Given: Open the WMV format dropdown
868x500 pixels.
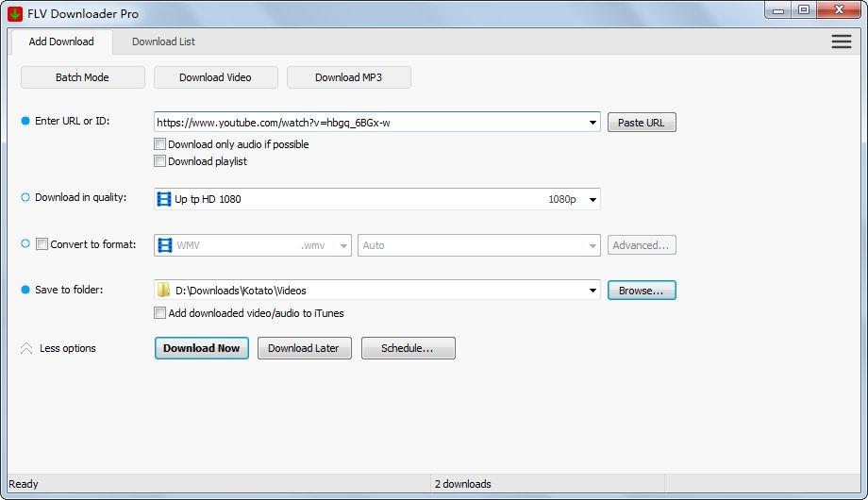Looking at the screenshot, I should click(x=343, y=246).
